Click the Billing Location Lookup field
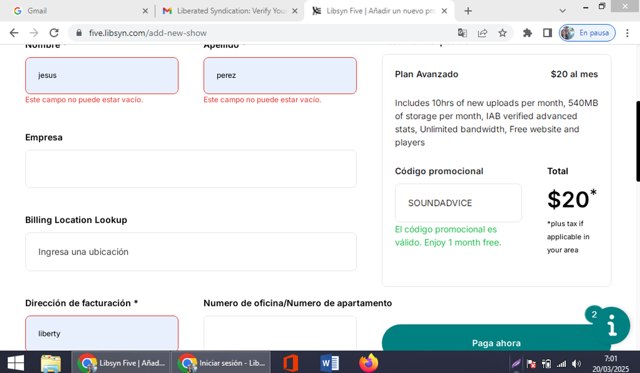 (191, 252)
